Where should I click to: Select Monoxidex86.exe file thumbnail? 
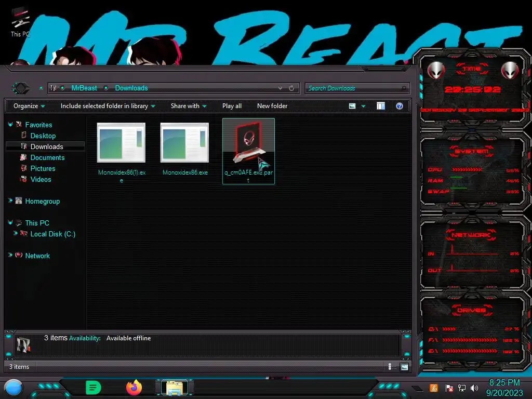pos(184,143)
